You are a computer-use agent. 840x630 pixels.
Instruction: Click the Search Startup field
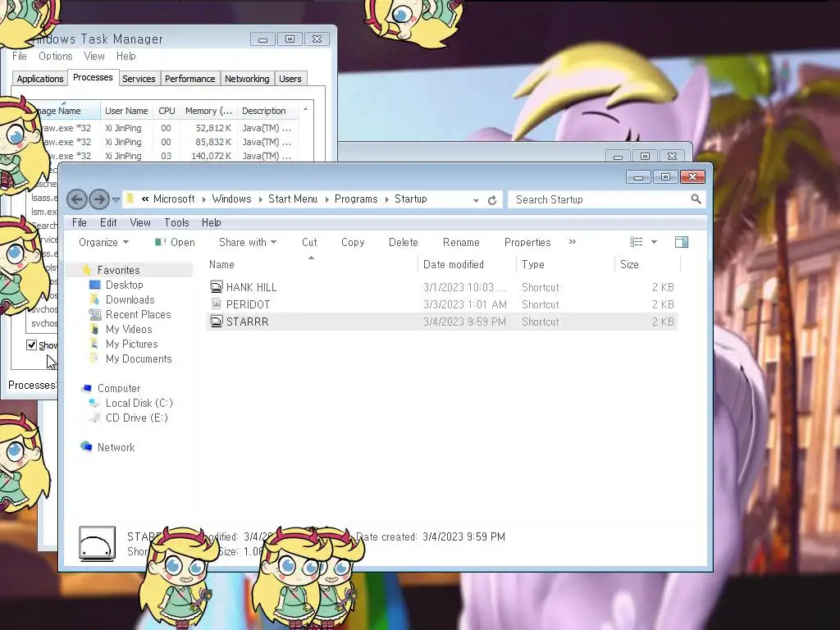click(606, 199)
